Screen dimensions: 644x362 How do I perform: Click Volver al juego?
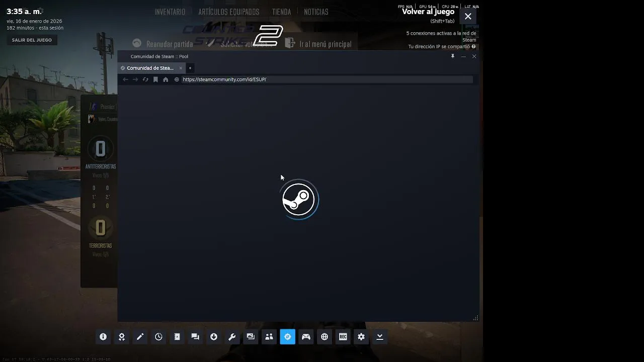(428, 12)
